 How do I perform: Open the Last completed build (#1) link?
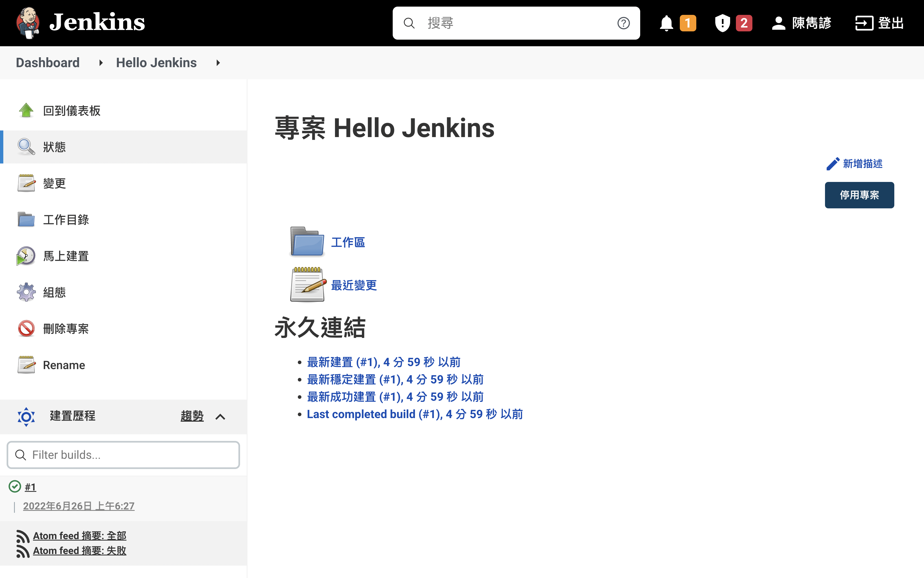pos(415,414)
